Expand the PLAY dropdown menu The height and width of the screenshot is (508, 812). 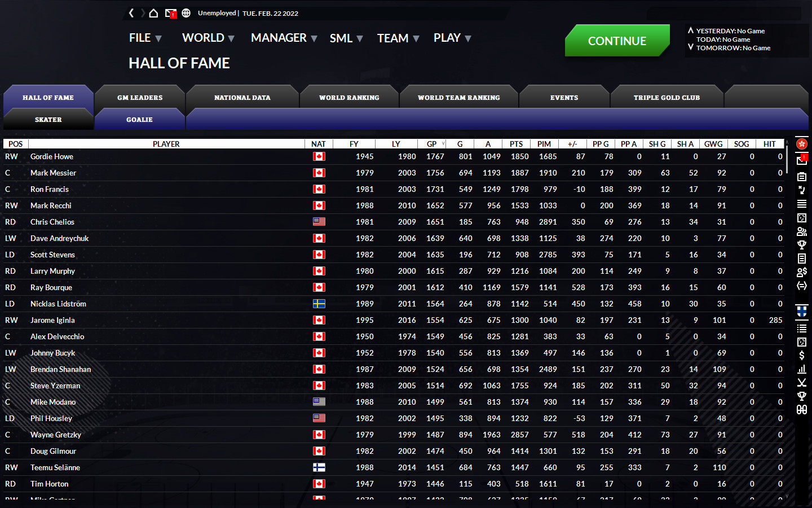(x=452, y=38)
